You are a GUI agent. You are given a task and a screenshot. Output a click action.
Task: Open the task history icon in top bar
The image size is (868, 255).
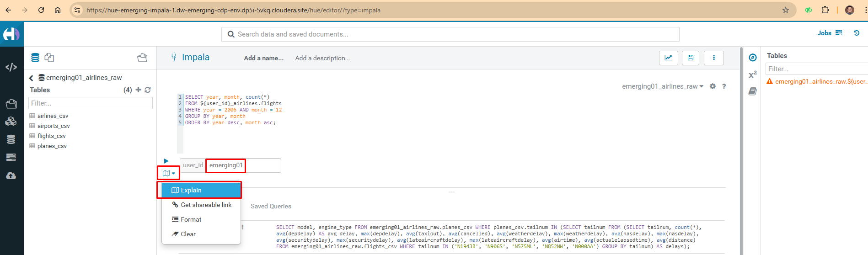pyautogui.click(x=857, y=33)
